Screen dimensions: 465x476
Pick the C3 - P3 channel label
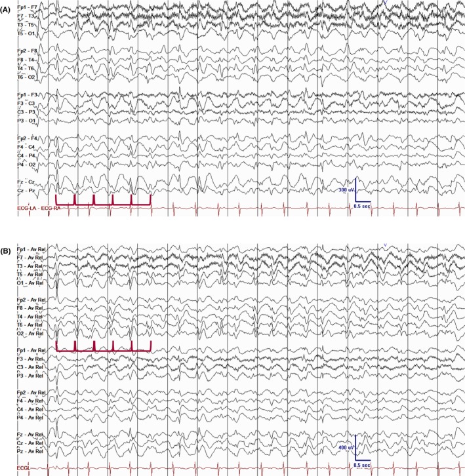pyautogui.click(x=26, y=112)
